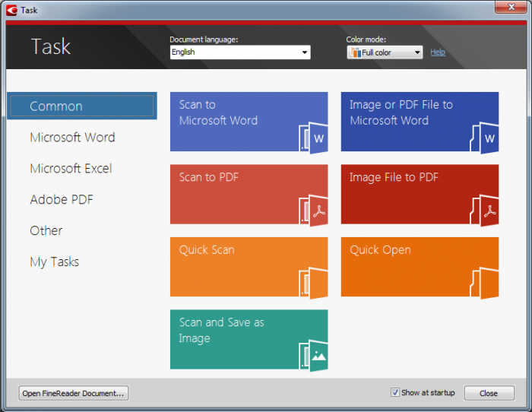
Task: Select the Common task category
Action: [x=82, y=106]
